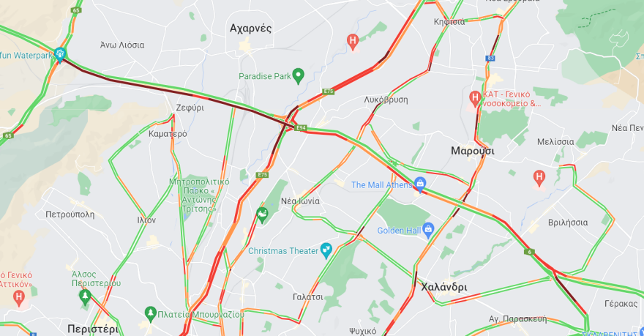Open the Golden Hall shopping marker
Screen dimensions: 644x336
tap(428, 230)
